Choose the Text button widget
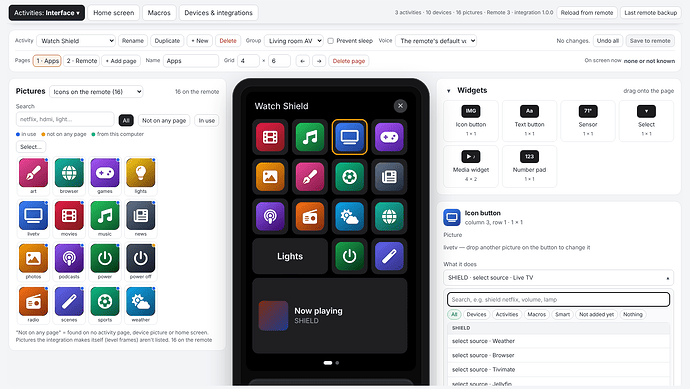The image size is (690, 389). 529,121
